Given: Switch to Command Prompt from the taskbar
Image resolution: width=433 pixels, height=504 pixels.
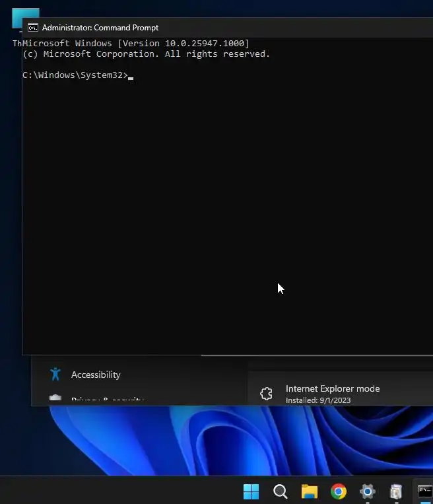Looking at the screenshot, I should pyautogui.click(x=424, y=491).
